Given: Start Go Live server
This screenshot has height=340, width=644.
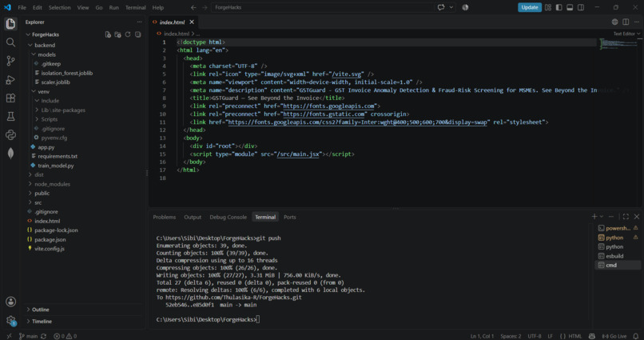Looking at the screenshot, I should (x=614, y=336).
